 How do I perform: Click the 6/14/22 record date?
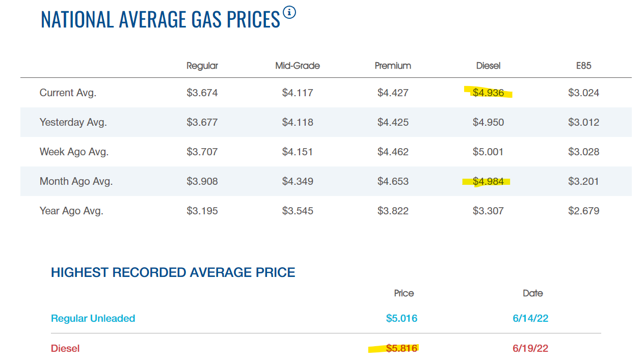(x=530, y=319)
